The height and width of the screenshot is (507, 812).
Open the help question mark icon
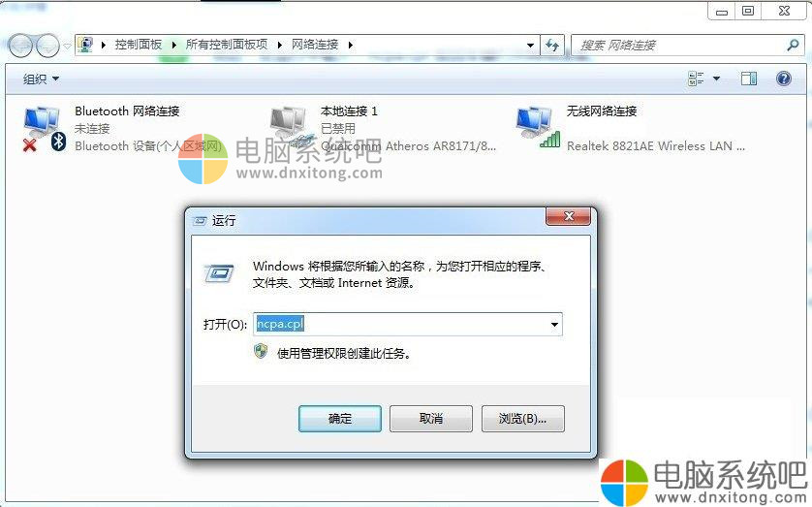[784, 79]
